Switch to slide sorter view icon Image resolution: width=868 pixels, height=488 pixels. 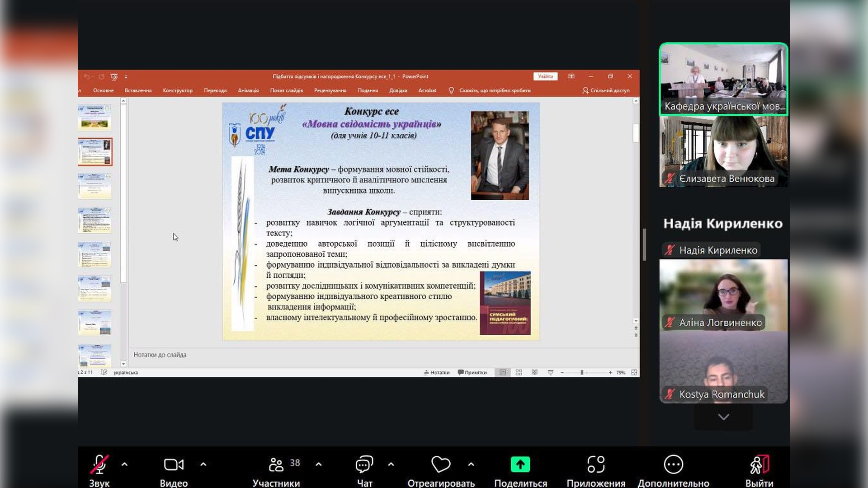tap(519, 372)
